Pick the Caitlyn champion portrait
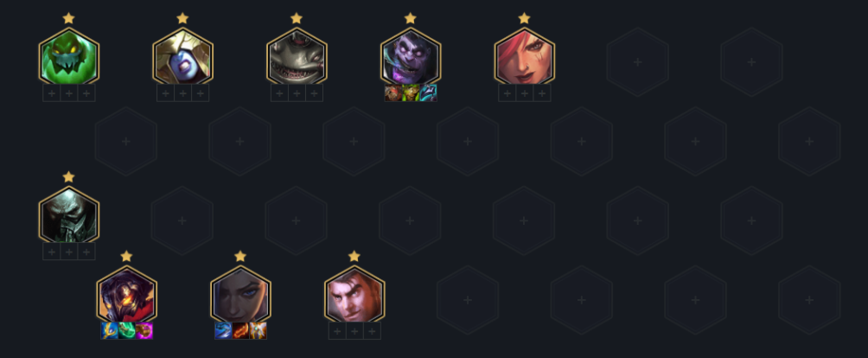868x358 pixels. [240, 296]
